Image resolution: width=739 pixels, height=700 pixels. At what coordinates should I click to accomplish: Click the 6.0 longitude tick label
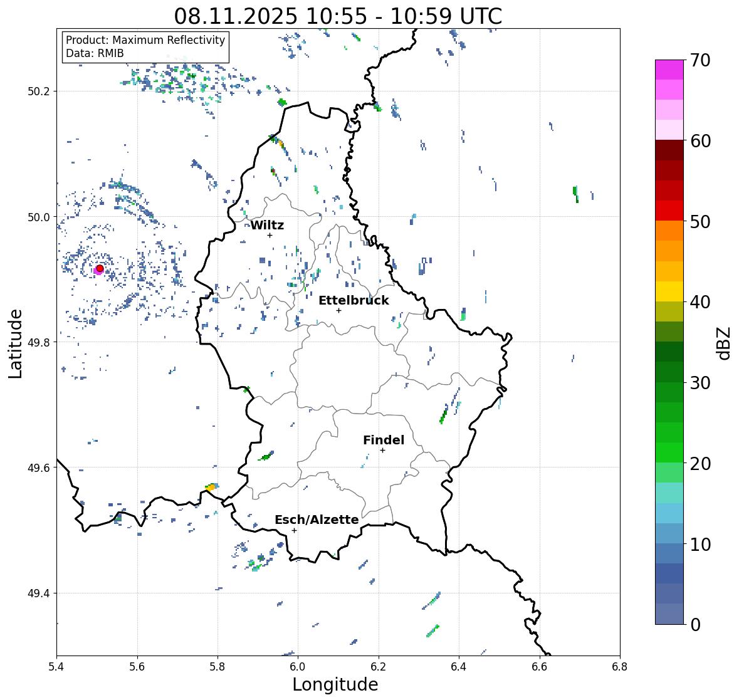298,667
